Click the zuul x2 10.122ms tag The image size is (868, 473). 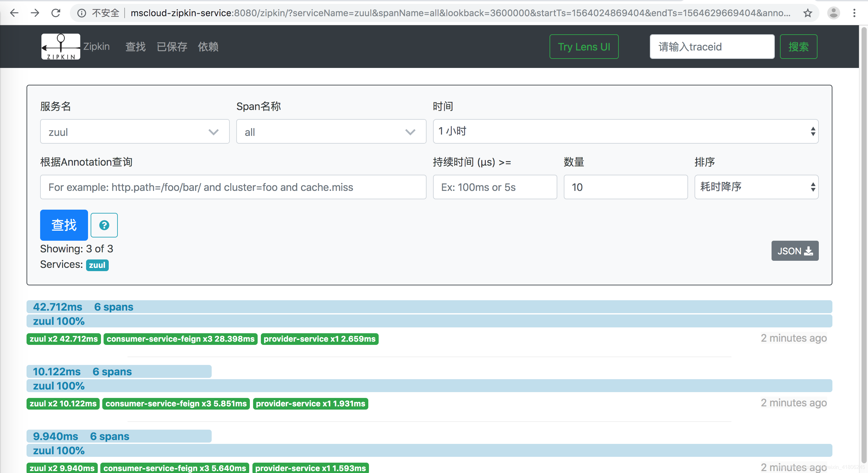[x=63, y=403]
